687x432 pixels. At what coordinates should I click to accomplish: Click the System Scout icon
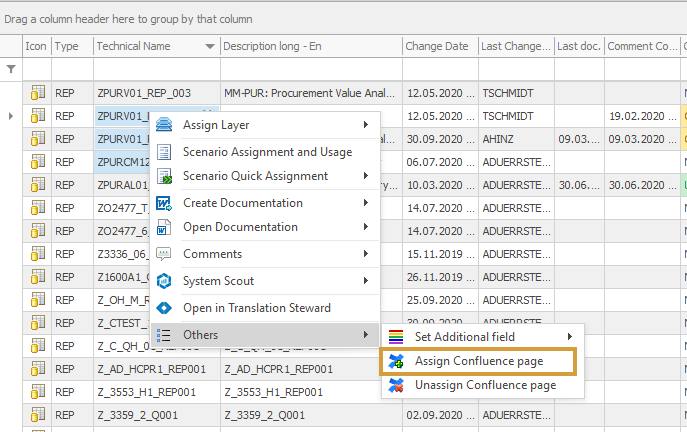[166, 281]
